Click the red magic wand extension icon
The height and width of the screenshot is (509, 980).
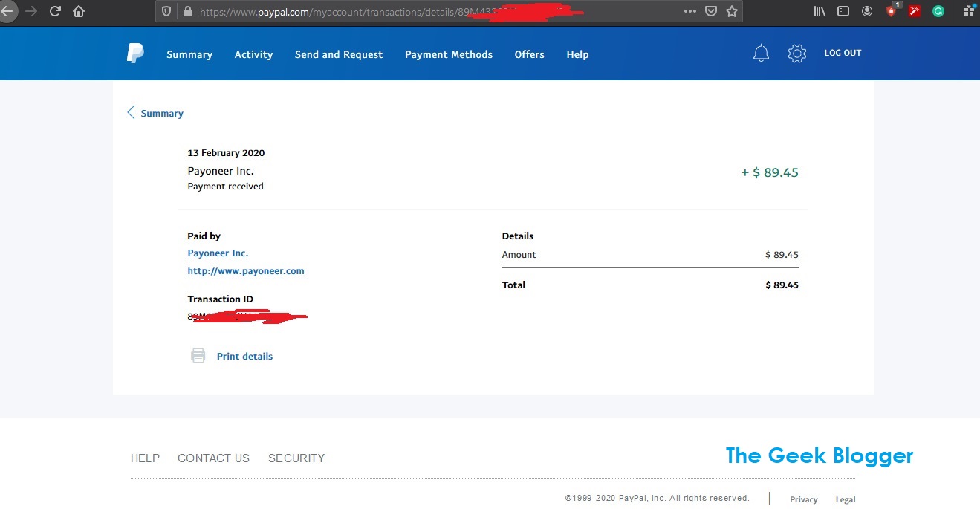click(915, 11)
